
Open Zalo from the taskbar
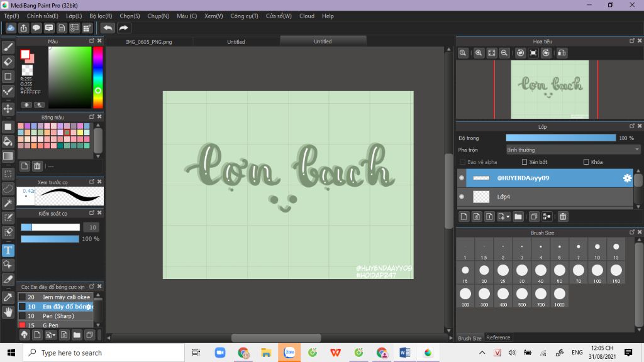(x=289, y=353)
